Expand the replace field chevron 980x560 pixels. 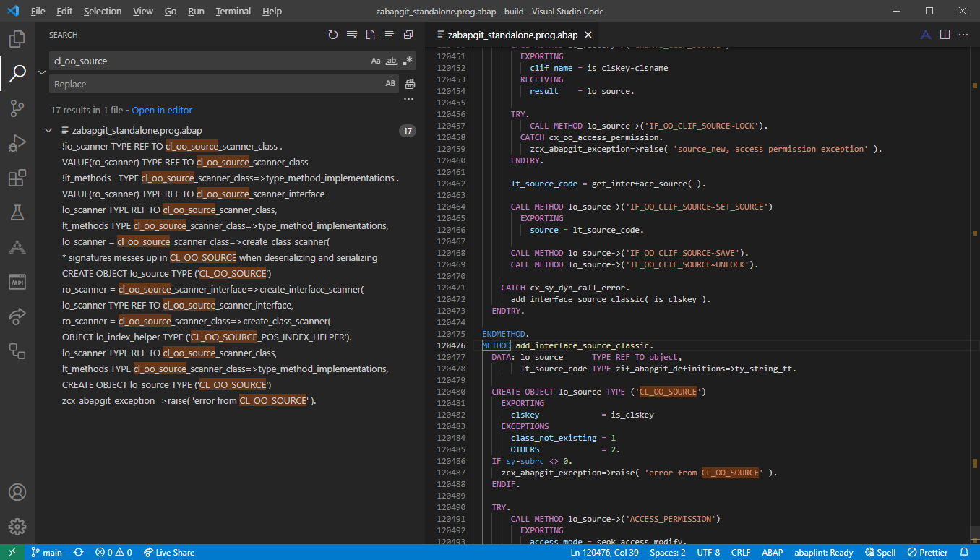tap(41, 72)
